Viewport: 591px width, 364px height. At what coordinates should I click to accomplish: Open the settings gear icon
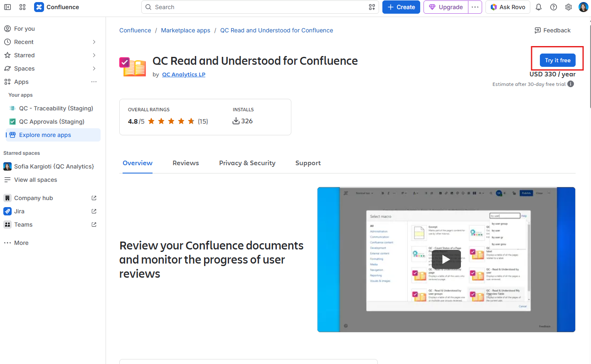coord(569,7)
